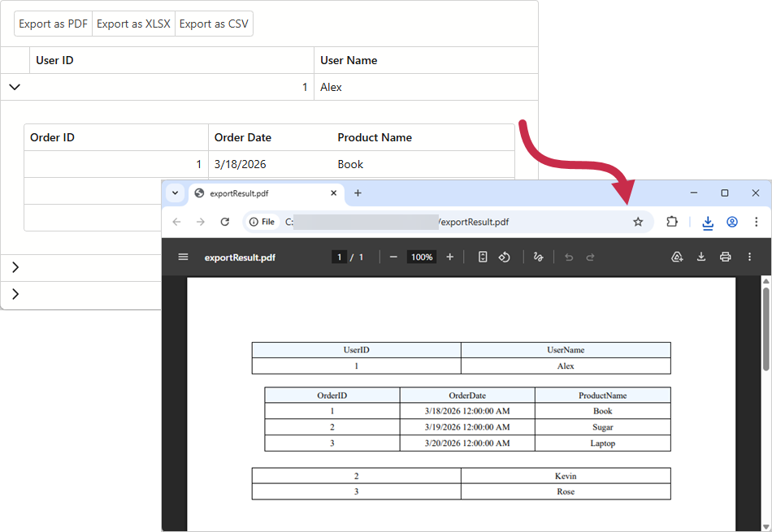This screenshot has width=772, height=532.
Task: Bookmark this page with the star icon
Action: tap(638, 222)
